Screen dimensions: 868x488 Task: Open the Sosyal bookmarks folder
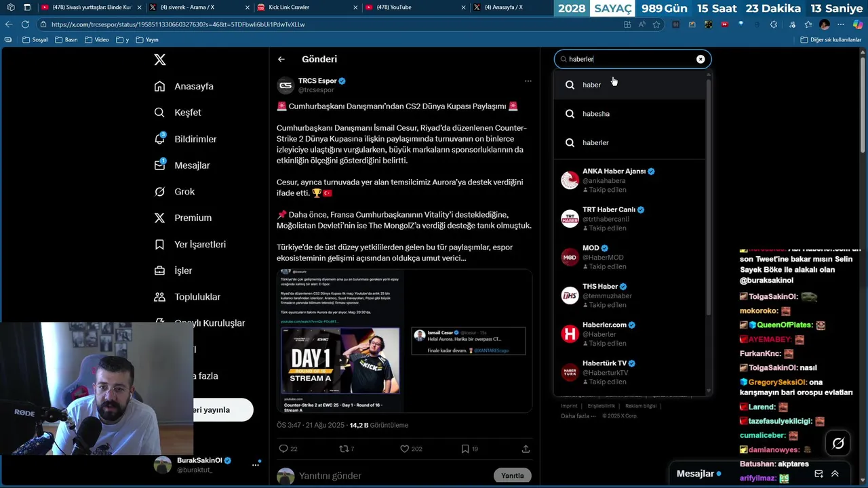click(x=35, y=40)
